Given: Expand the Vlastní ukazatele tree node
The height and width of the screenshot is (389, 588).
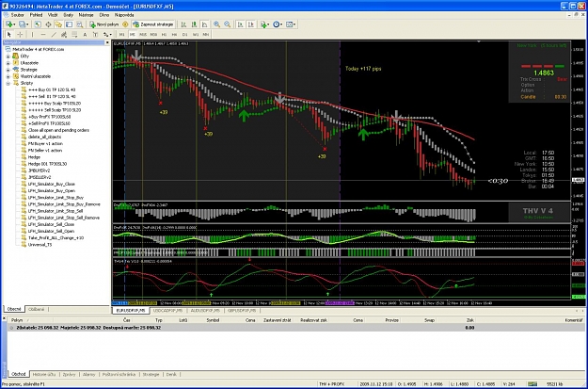Looking at the screenshot, I should [x=8, y=76].
